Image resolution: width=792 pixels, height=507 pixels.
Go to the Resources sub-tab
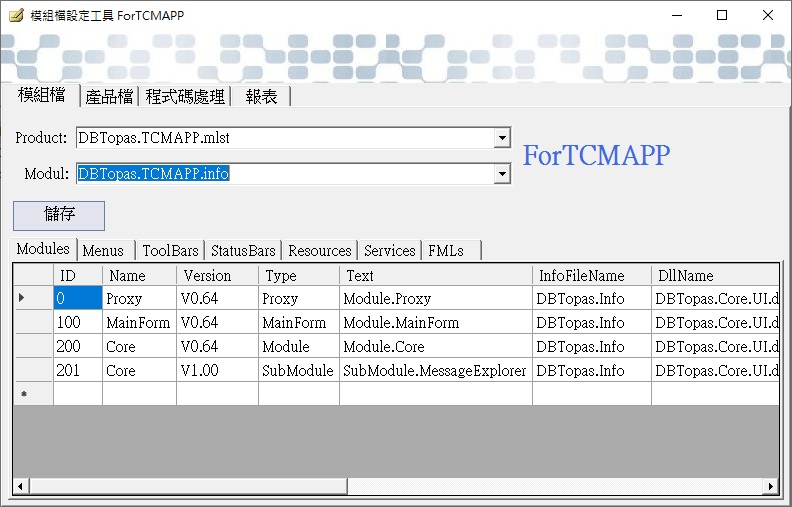point(319,250)
